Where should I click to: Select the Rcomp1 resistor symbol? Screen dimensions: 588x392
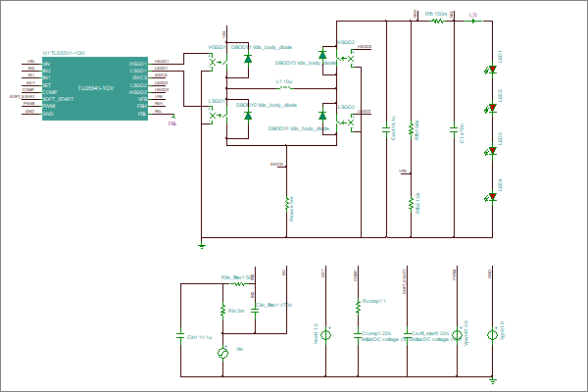(x=358, y=306)
